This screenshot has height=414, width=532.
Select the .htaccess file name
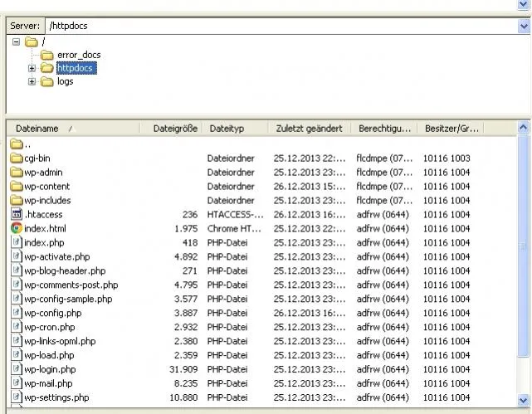coord(43,214)
